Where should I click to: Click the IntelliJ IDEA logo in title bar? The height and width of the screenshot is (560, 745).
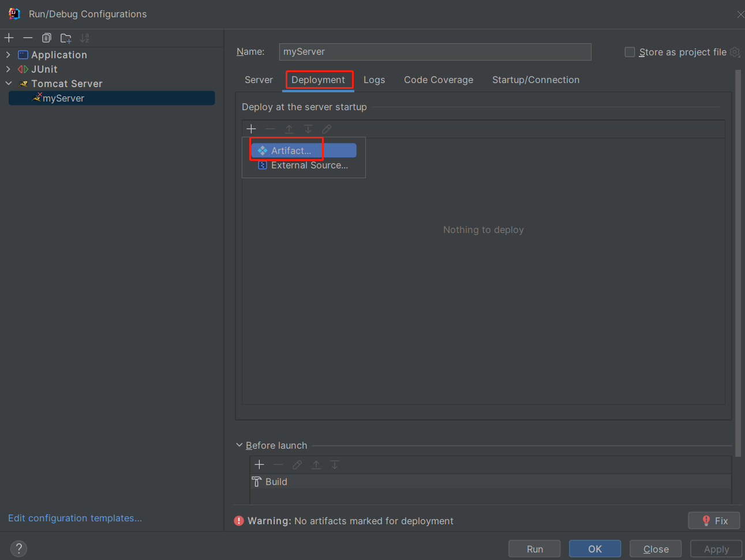(14, 14)
